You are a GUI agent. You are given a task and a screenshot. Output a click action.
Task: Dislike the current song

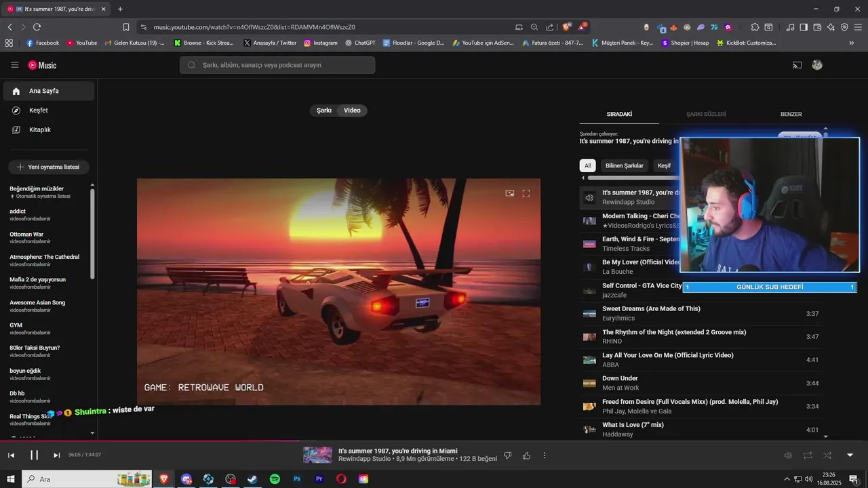click(x=507, y=455)
